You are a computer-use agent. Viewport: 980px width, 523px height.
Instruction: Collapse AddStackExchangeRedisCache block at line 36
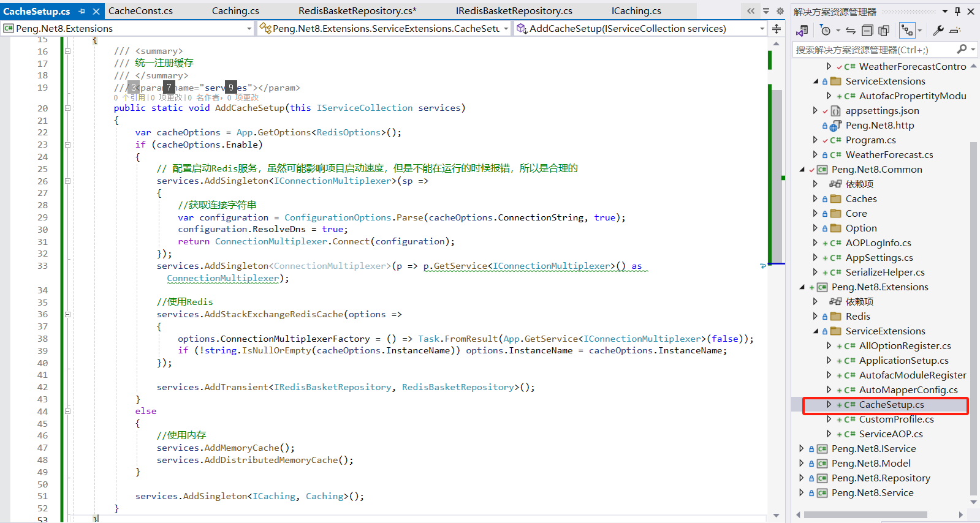68,314
